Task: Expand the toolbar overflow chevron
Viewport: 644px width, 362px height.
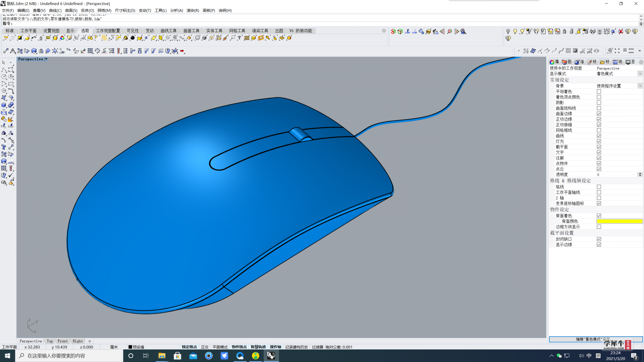Action: click(x=639, y=51)
